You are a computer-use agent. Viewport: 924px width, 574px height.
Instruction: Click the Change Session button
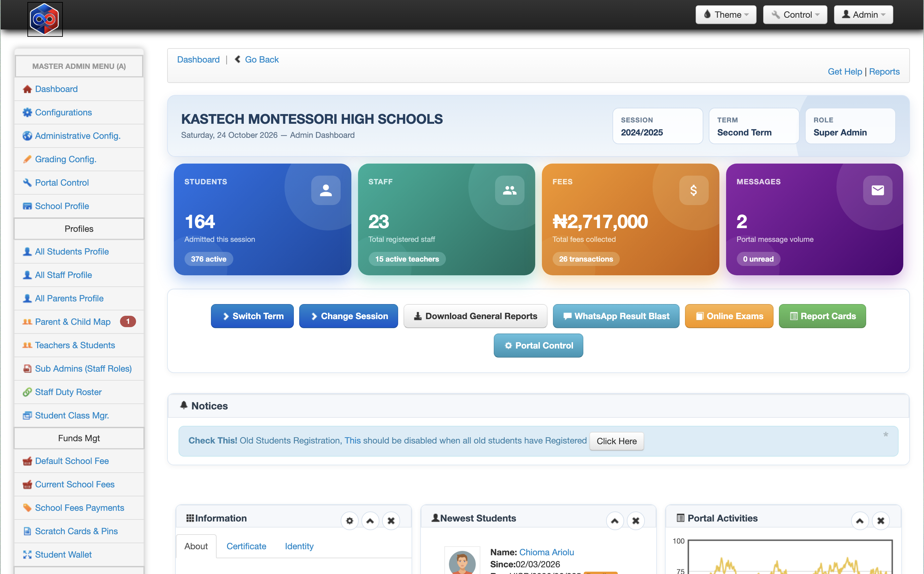tap(349, 316)
